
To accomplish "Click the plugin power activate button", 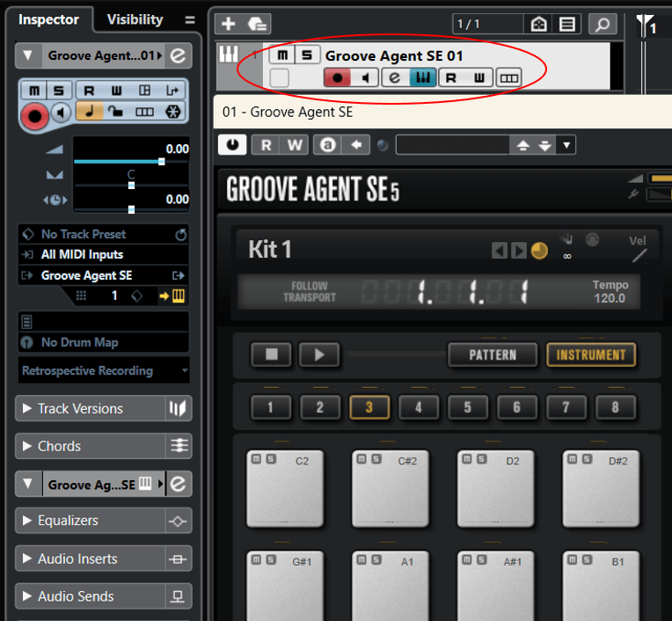I will (x=231, y=145).
